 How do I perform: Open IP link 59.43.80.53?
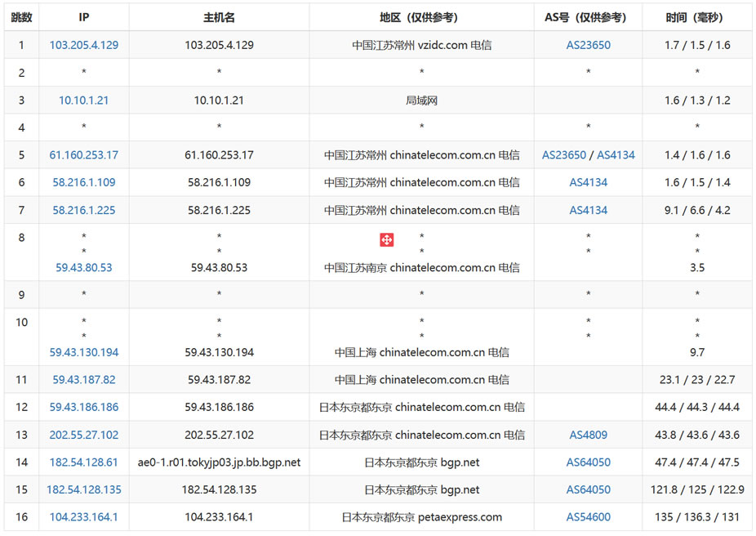(84, 267)
